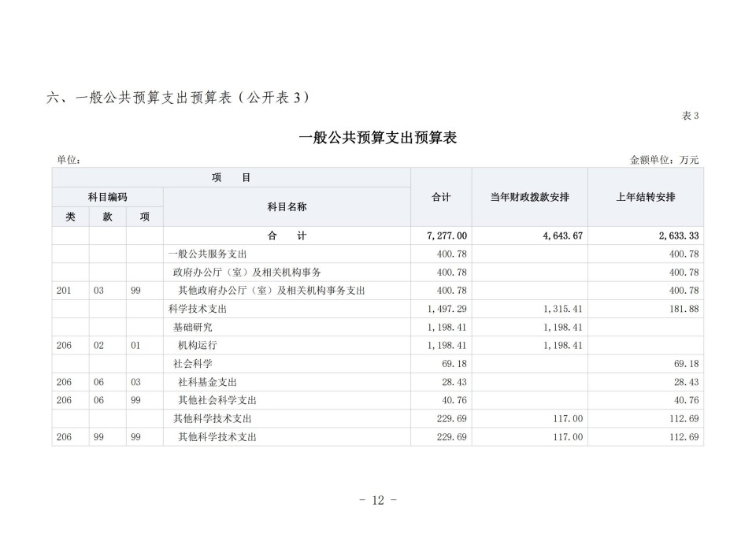This screenshot has width=756, height=534.
Task: Click the row name 其他政府办公厅（室）及相关机构事务支出
Action: (x=272, y=291)
